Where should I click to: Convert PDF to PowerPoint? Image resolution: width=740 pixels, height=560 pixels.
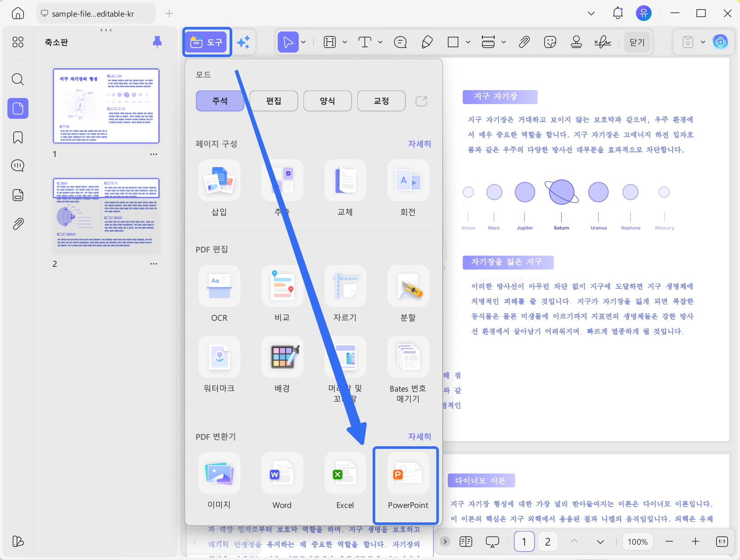(x=408, y=481)
